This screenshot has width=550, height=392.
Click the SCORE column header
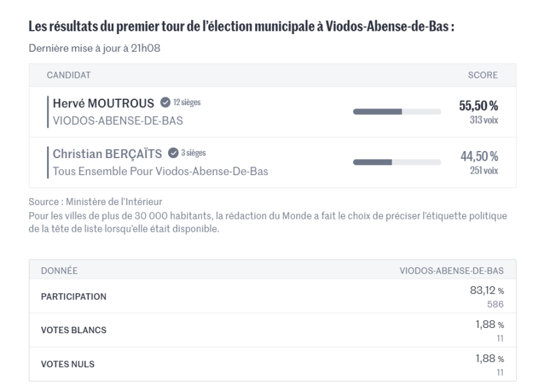[x=483, y=75]
